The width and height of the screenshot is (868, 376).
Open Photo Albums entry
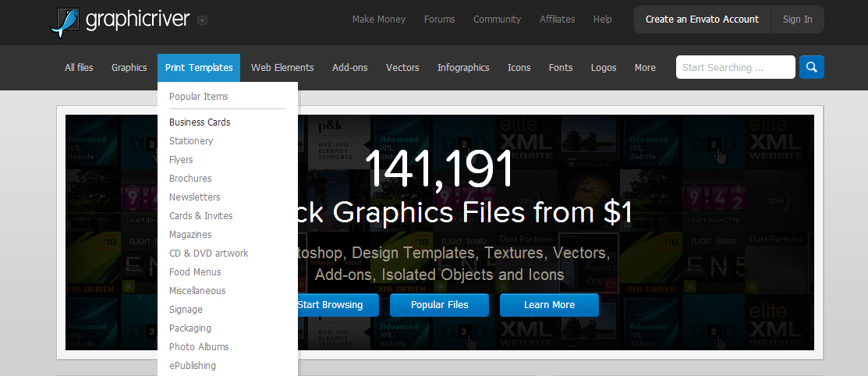coord(200,347)
